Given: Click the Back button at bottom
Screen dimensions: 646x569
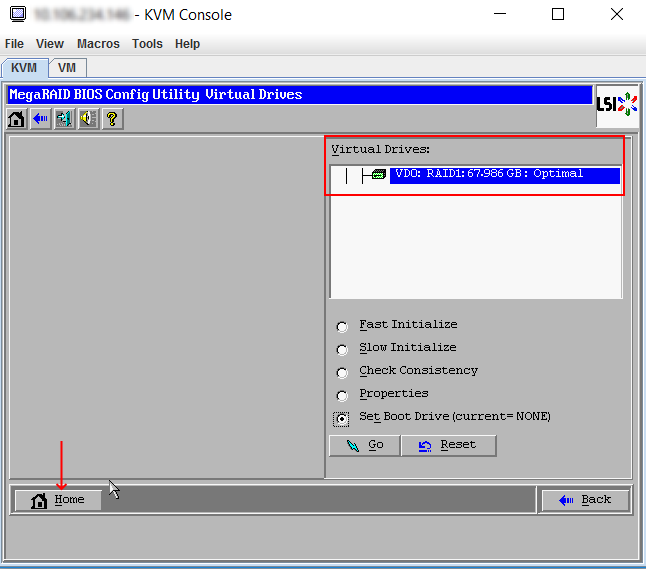Looking at the screenshot, I should point(585,500).
